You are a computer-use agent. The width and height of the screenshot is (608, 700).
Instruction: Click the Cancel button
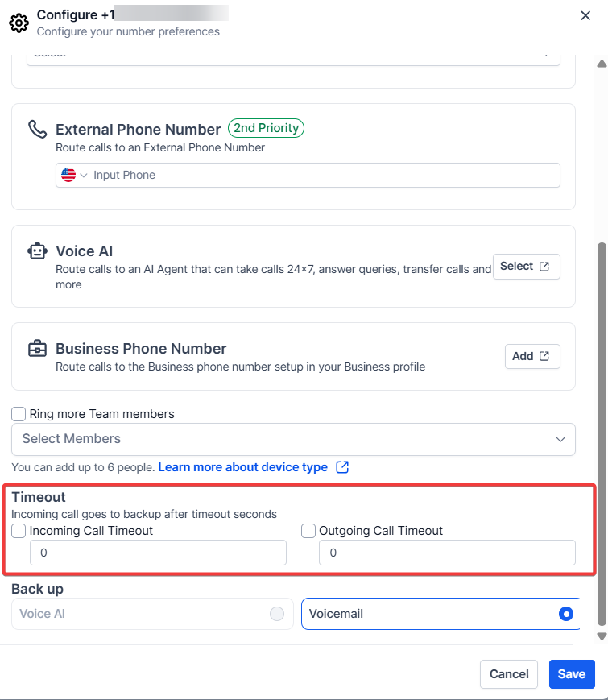(x=509, y=674)
